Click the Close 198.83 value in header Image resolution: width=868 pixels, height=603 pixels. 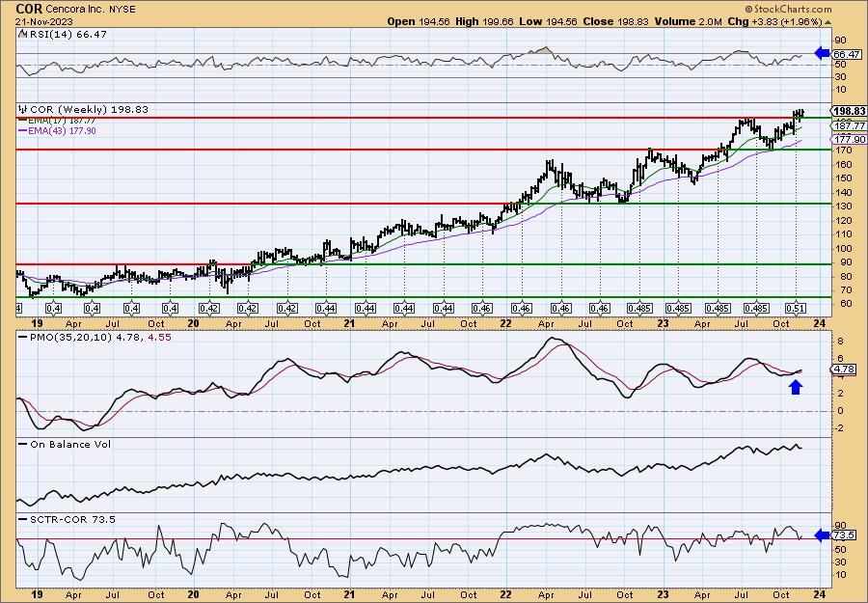615,21
